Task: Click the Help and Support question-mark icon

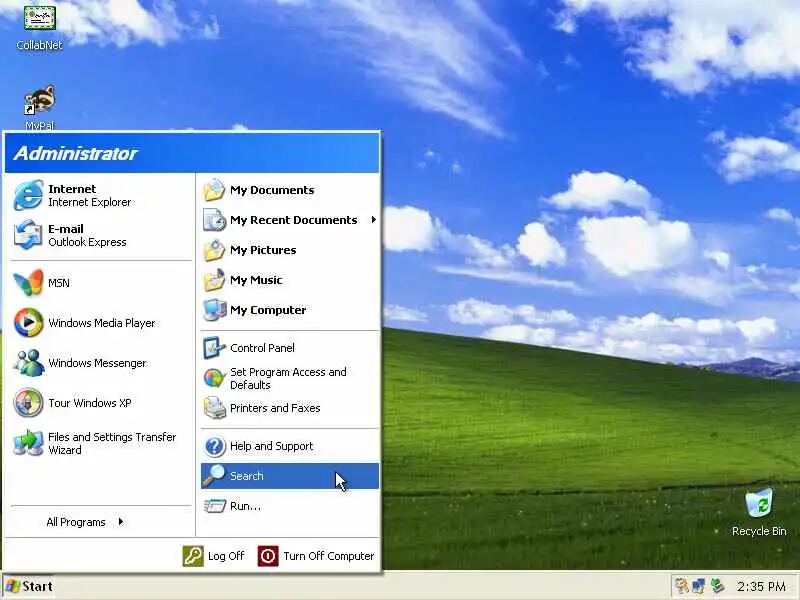Action: (214, 446)
